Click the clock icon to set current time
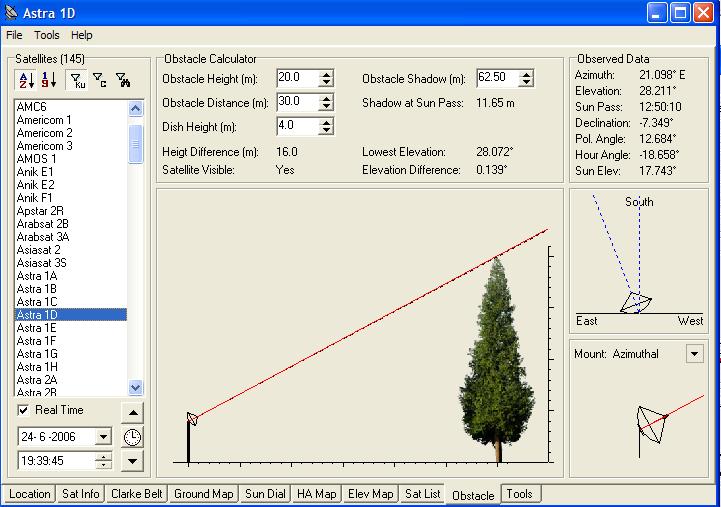The width and height of the screenshot is (721, 507). coord(132,437)
